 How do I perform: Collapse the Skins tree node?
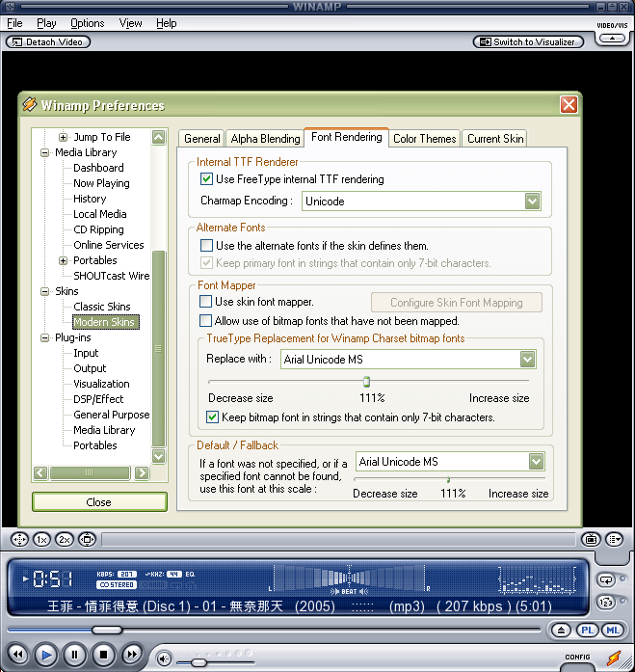(x=44, y=291)
